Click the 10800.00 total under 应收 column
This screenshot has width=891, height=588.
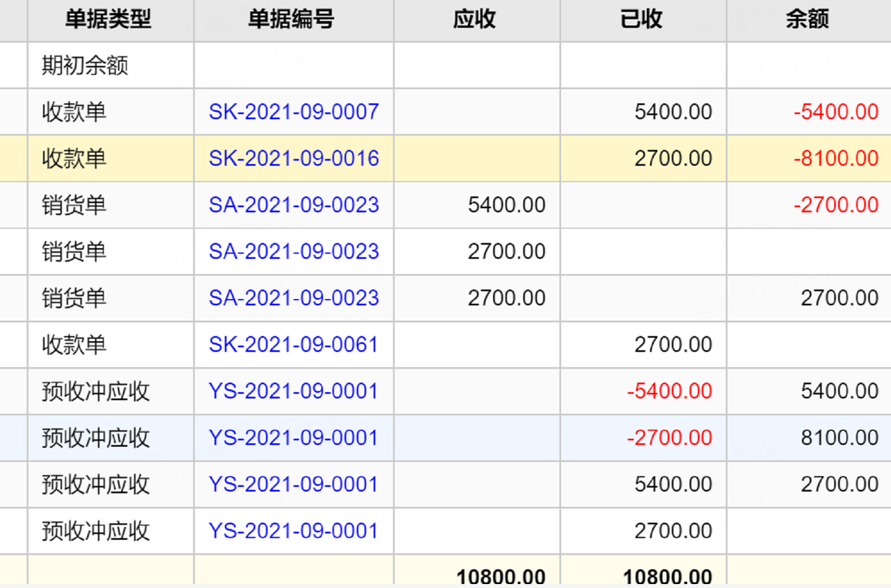coord(500,576)
